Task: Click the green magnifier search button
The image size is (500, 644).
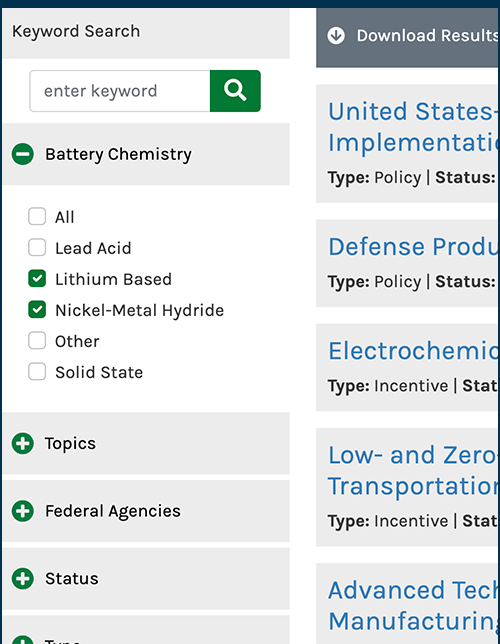Action: (235, 91)
